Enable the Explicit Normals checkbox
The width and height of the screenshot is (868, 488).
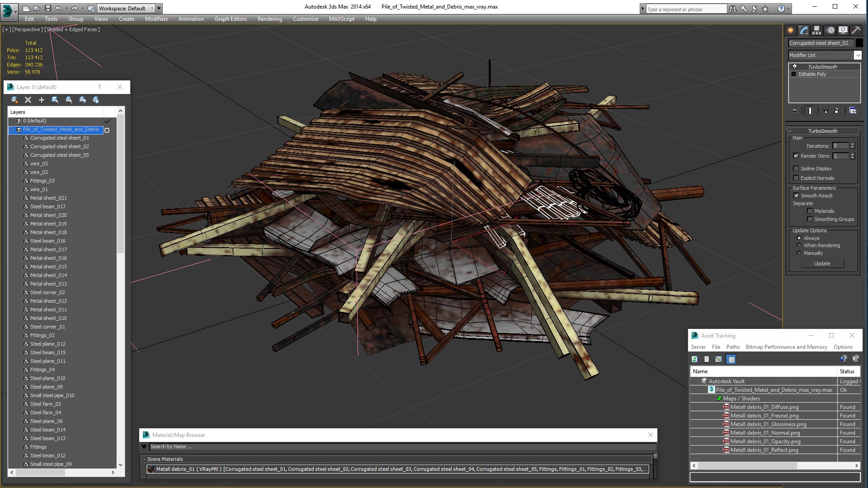coord(796,178)
